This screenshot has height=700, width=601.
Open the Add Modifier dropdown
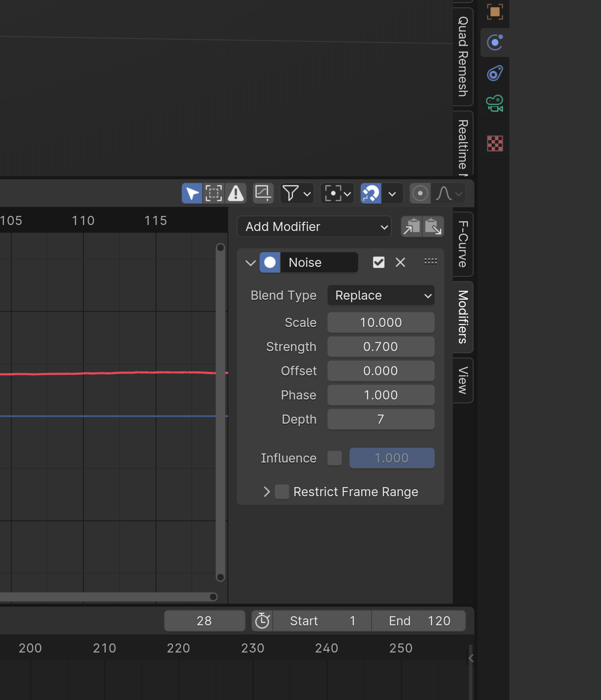tap(315, 227)
